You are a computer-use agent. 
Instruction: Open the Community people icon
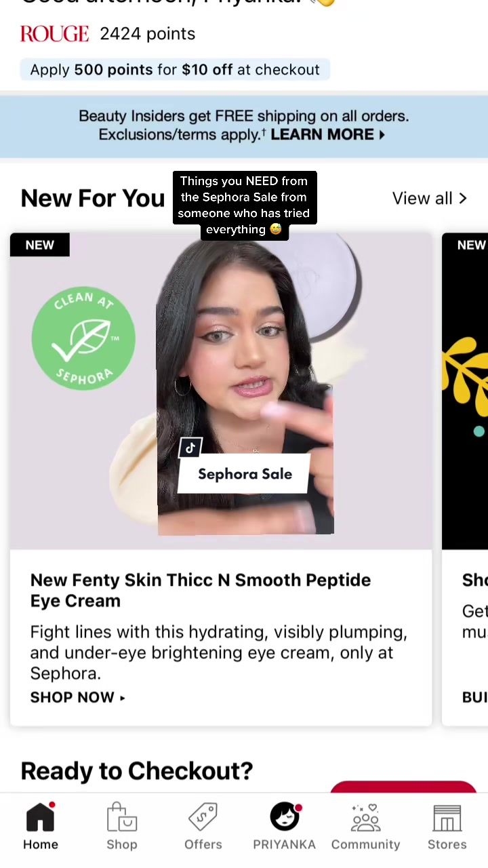[x=365, y=818]
